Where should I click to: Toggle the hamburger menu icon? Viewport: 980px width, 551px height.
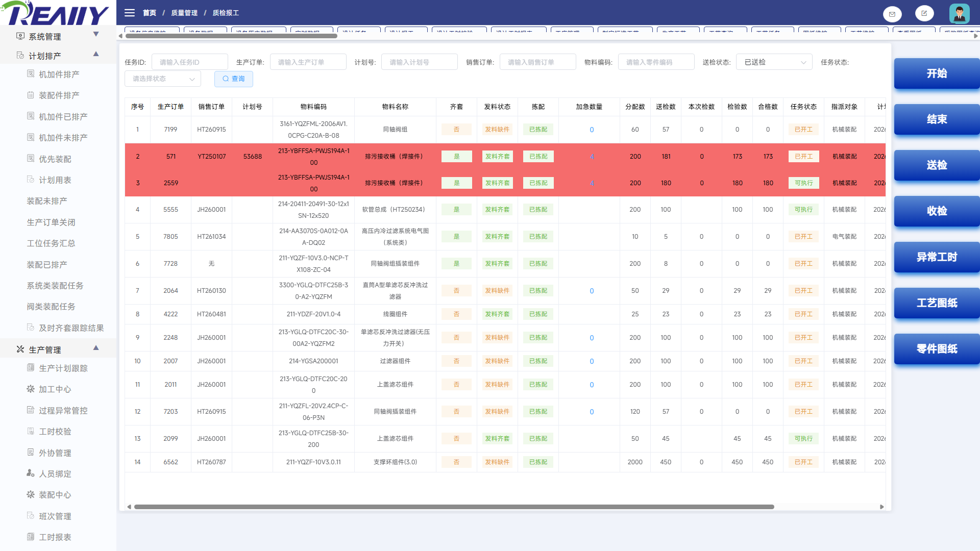[130, 13]
